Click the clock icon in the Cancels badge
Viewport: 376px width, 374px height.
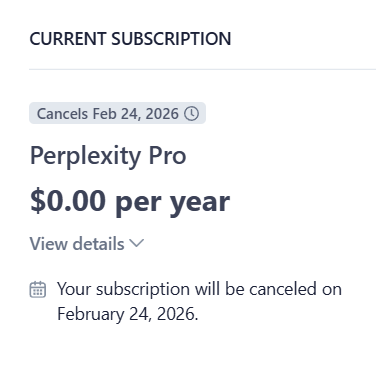pyautogui.click(x=192, y=113)
